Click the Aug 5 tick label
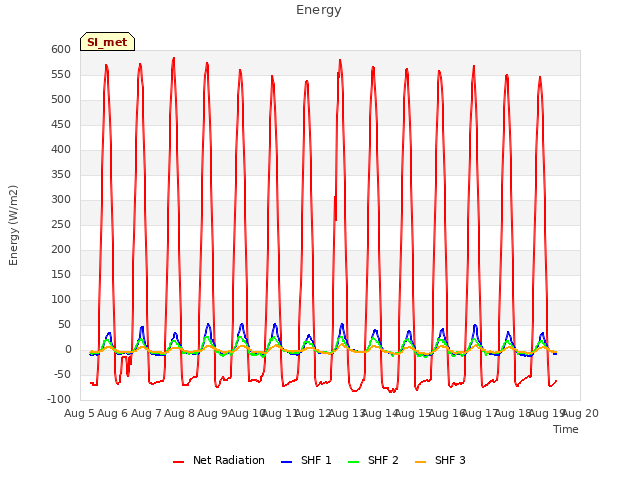The height and width of the screenshot is (480, 640). click(x=80, y=413)
